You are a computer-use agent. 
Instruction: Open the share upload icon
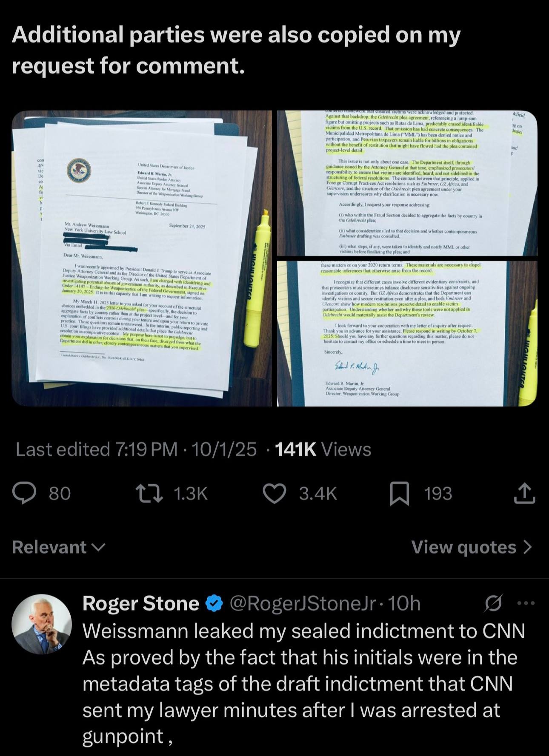[524, 493]
